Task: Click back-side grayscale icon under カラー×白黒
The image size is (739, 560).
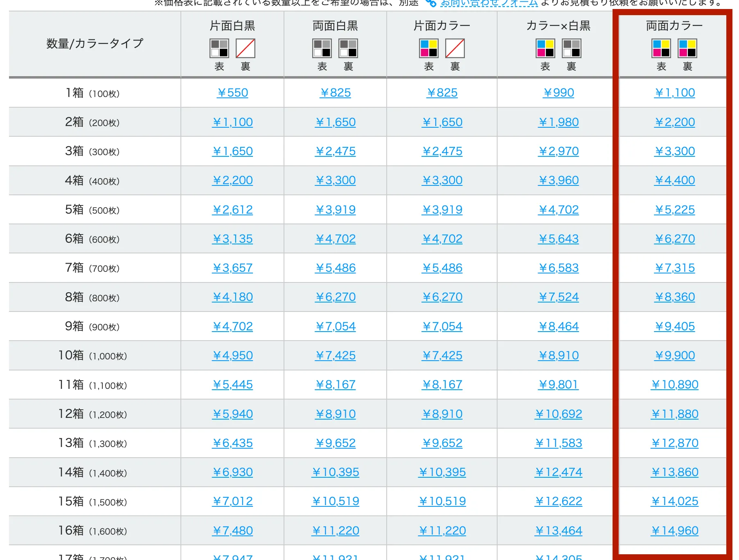Action: pyautogui.click(x=572, y=48)
